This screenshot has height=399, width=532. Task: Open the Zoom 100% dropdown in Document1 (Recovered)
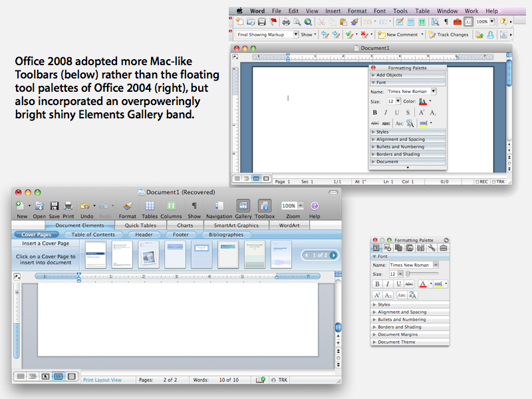(x=301, y=205)
